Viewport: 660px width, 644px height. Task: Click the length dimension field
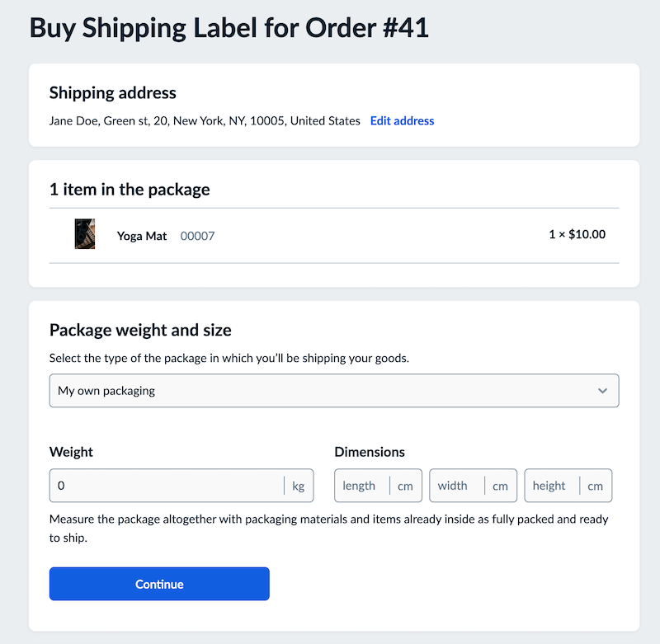362,486
